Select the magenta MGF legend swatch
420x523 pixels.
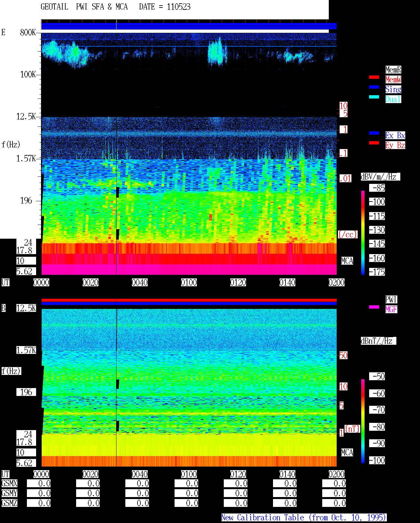click(374, 307)
